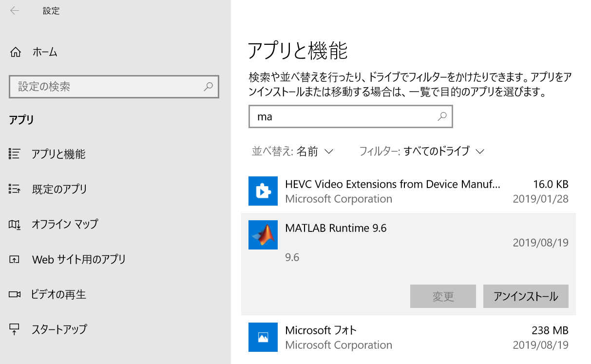591x364 pixels.
Task: Click the スタートアップ sidebar icon
Action: 15,329
